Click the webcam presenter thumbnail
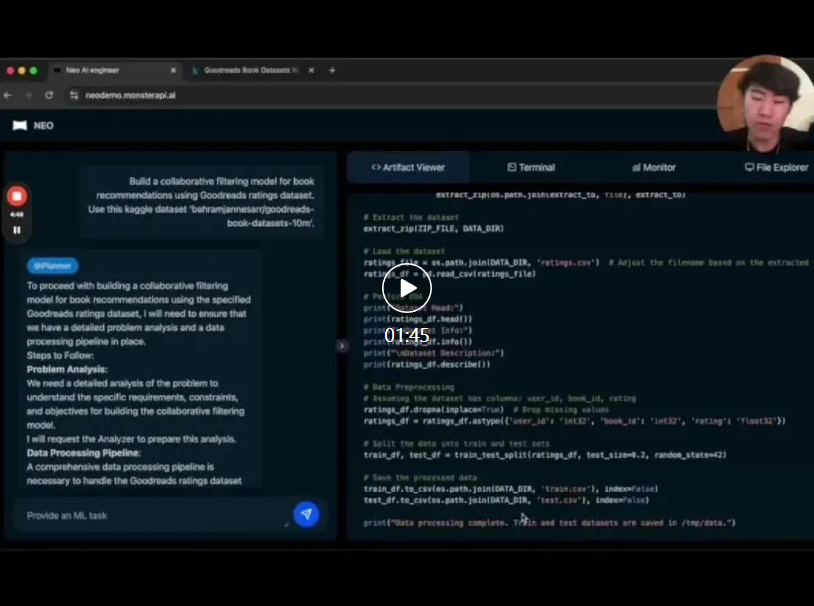This screenshot has width=814, height=606. pos(765,104)
